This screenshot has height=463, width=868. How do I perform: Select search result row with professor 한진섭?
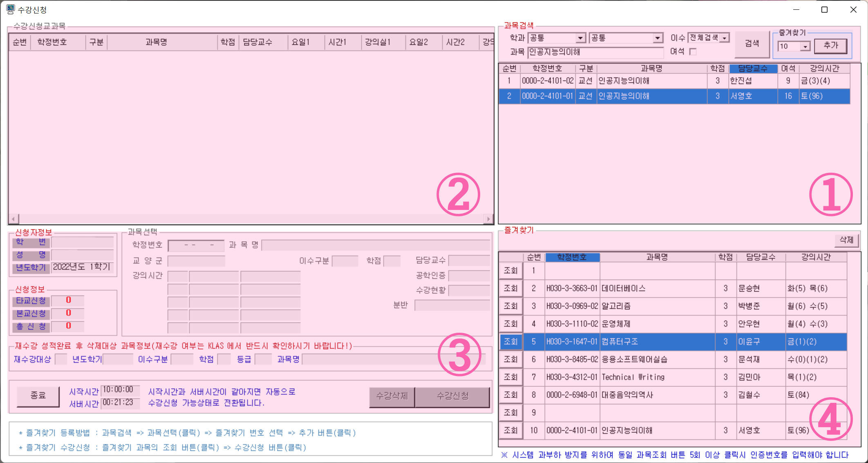(x=674, y=81)
